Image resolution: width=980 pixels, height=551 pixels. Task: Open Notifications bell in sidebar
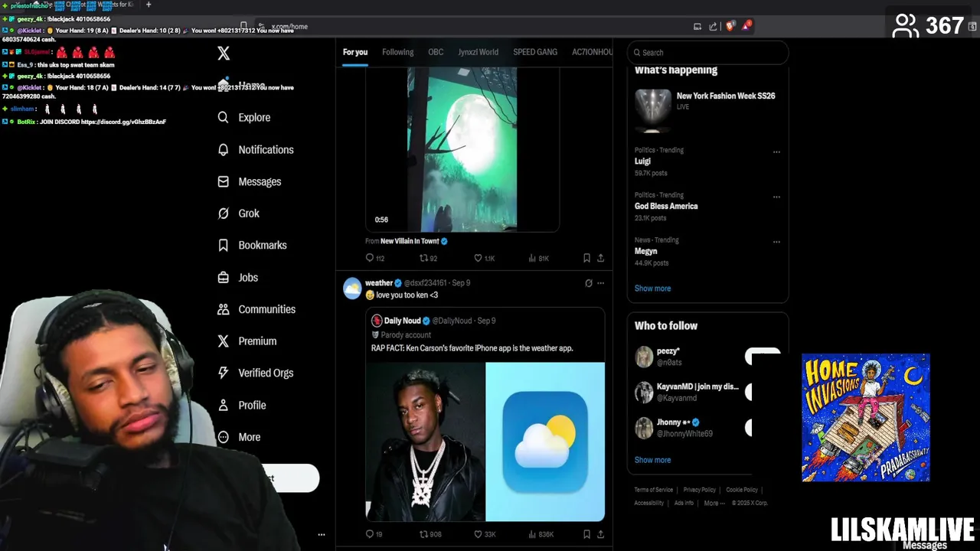pyautogui.click(x=256, y=149)
